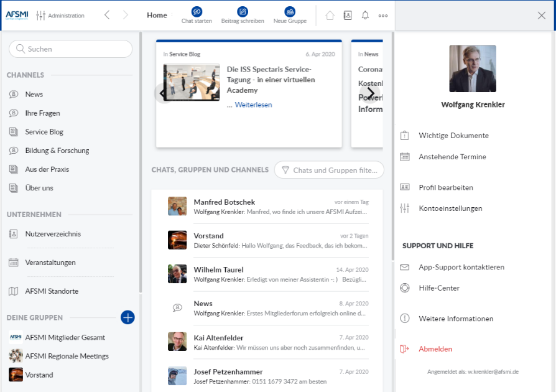Viewport: 556px width, 392px height.
Task: Open the contacts directory icon in toolbar
Action: [x=348, y=16]
